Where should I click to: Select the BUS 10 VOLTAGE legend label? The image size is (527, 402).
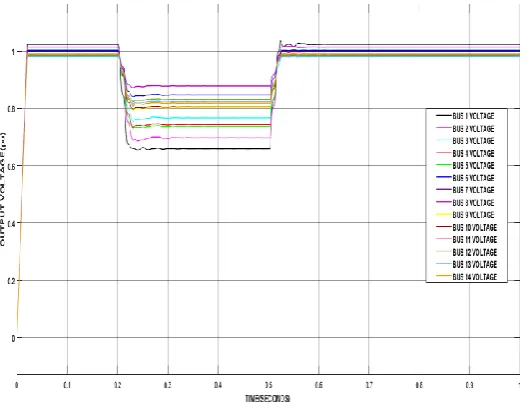[475, 228]
